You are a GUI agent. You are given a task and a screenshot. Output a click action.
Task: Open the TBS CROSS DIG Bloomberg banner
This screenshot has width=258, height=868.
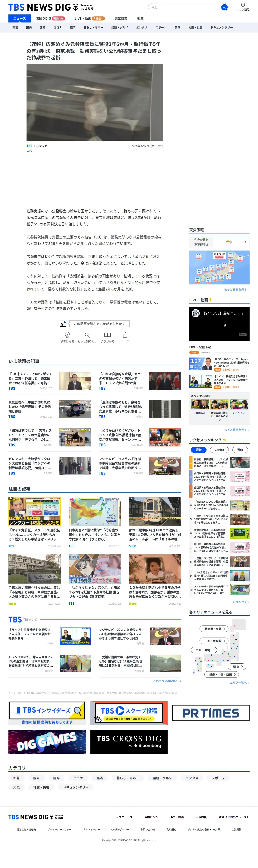129,742
